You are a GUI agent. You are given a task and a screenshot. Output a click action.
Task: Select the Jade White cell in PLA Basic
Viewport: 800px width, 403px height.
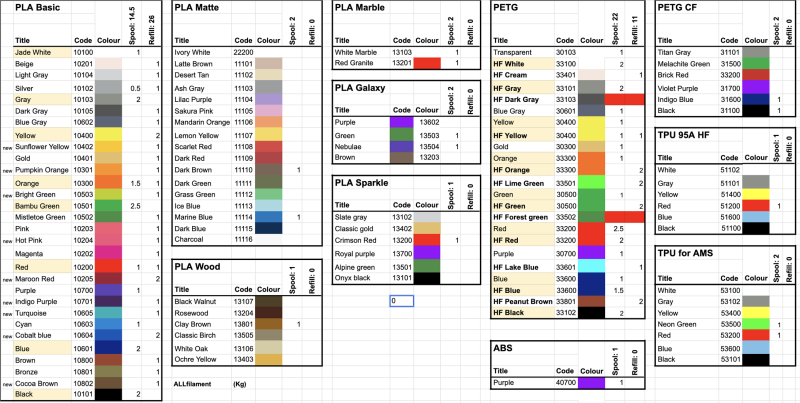42,52
